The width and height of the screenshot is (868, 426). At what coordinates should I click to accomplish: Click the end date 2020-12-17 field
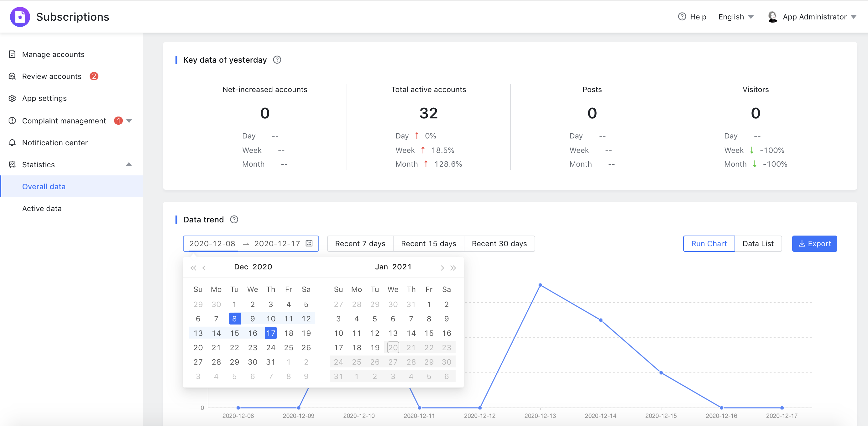tap(277, 243)
